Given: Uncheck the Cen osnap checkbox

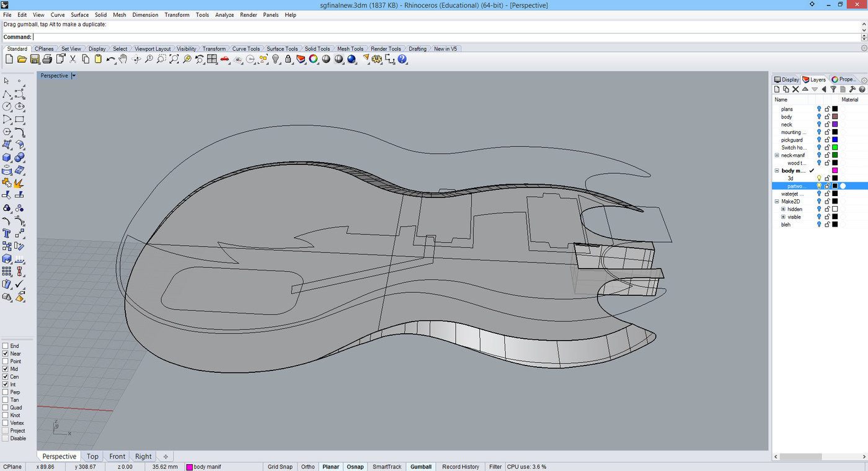Looking at the screenshot, I should [6, 377].
